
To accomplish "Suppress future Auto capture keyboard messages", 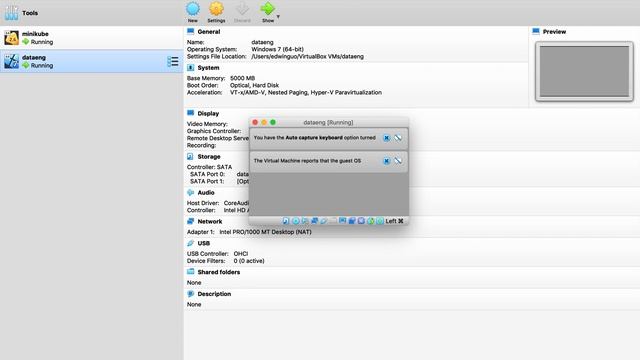I will tap(398, 138).
